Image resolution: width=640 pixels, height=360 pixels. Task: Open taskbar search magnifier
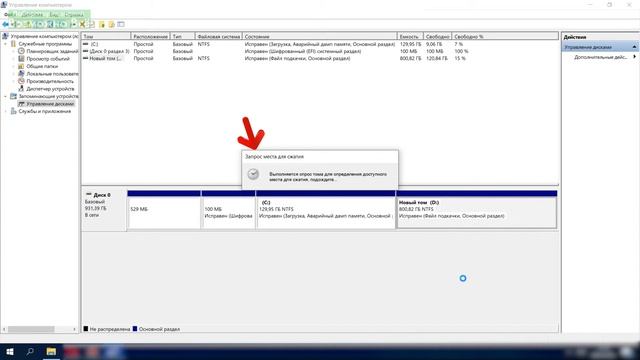(x=30, y=351)
